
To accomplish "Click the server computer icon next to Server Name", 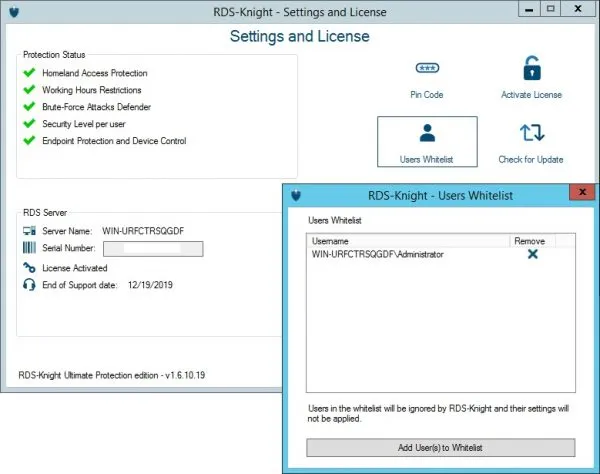I will [x=29, y=231].
